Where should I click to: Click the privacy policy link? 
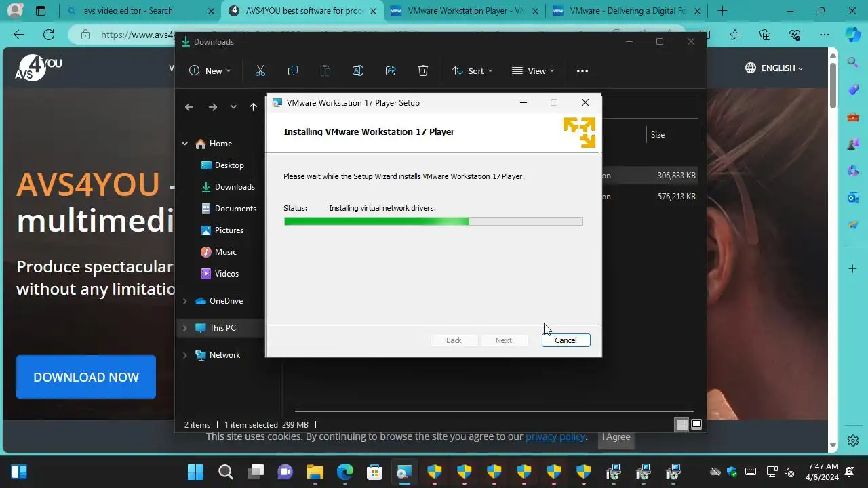pos(555,436)
